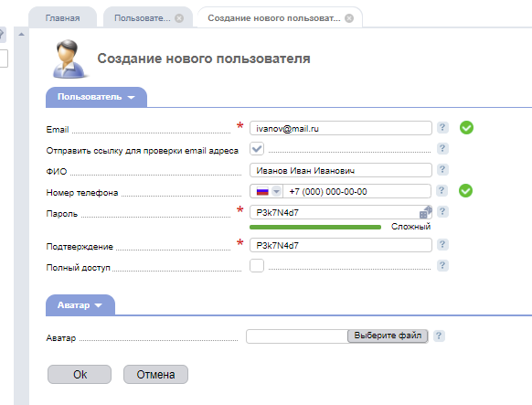Viewport: 532px width, 405px height.
Task: Click the help icon next to Email field
Action: [x=442, y=128]
